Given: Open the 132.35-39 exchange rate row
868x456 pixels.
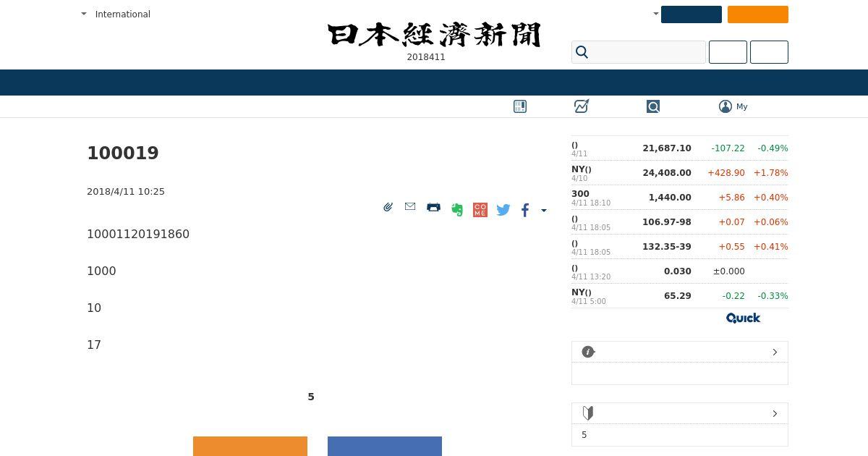Looking at the screenshot, I should [680, 247].
